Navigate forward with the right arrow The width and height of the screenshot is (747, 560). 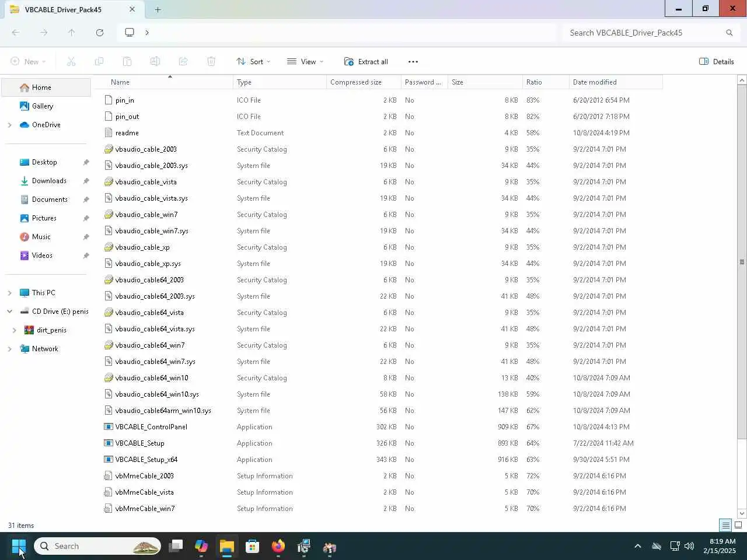[x=44, y=33]
